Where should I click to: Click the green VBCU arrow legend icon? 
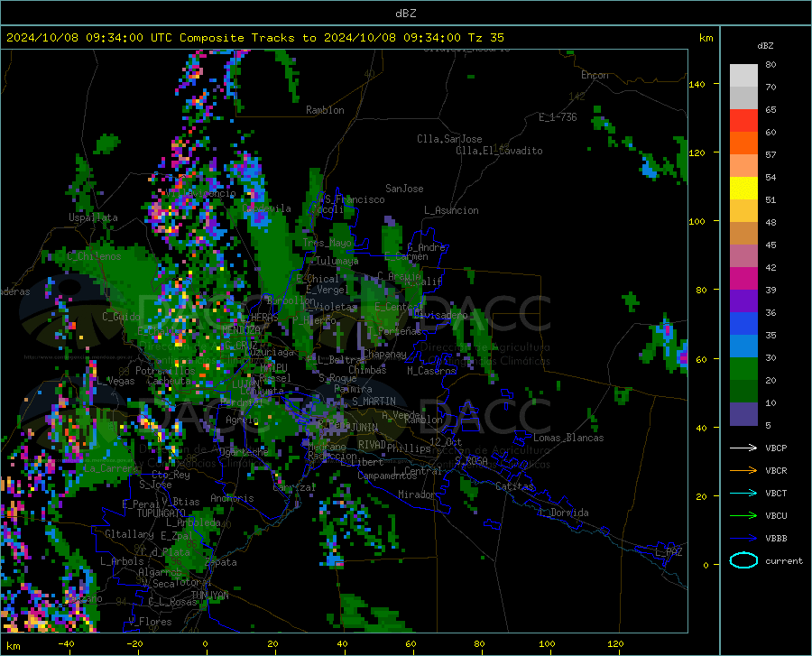pos(743,515)
